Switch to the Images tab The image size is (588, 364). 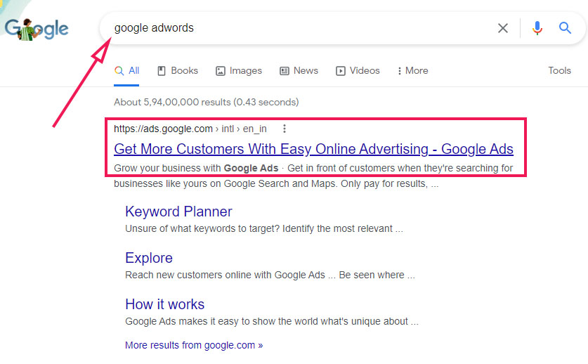[238, 70]
